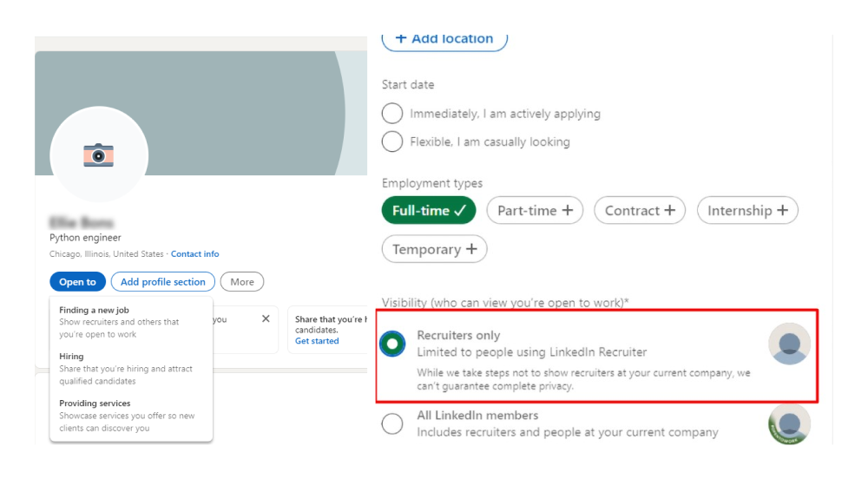Select Immediately, I am actively applying
The image size is (868, 479).
(392, 114)
